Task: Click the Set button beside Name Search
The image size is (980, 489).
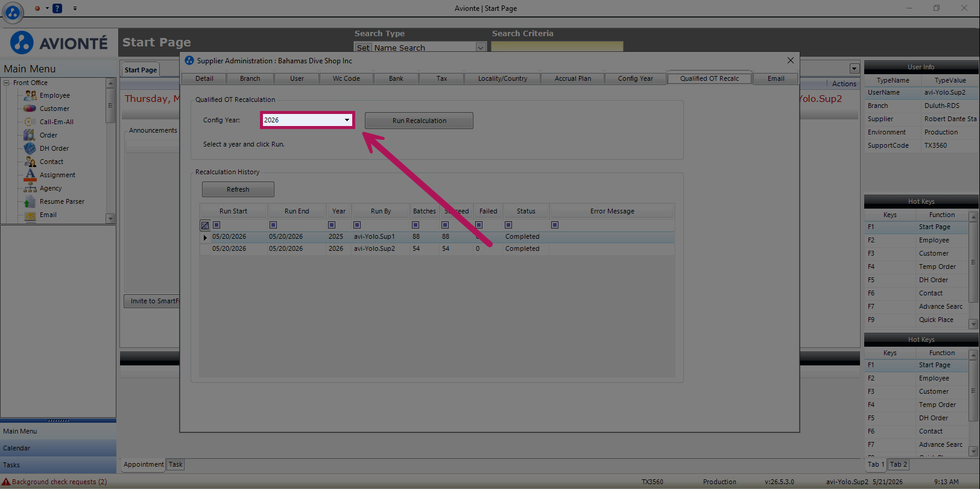Action: pyautogui.click(x=363, y=48)
